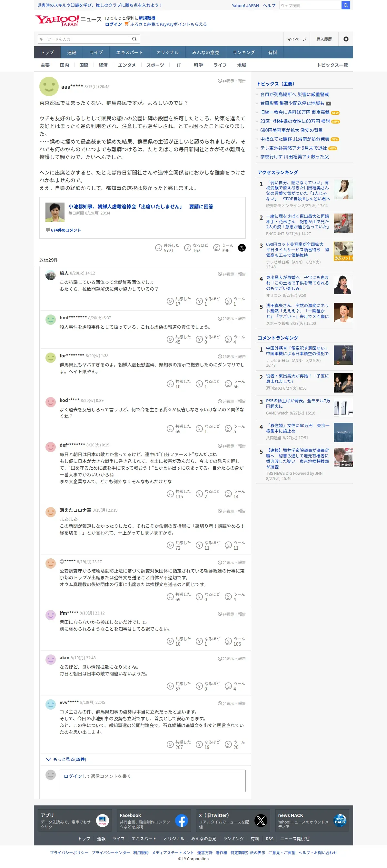Open topic 台風が列島縦断へ 災害に厳重警戒
The image size is (387, 868).
[x=294, y=94]
